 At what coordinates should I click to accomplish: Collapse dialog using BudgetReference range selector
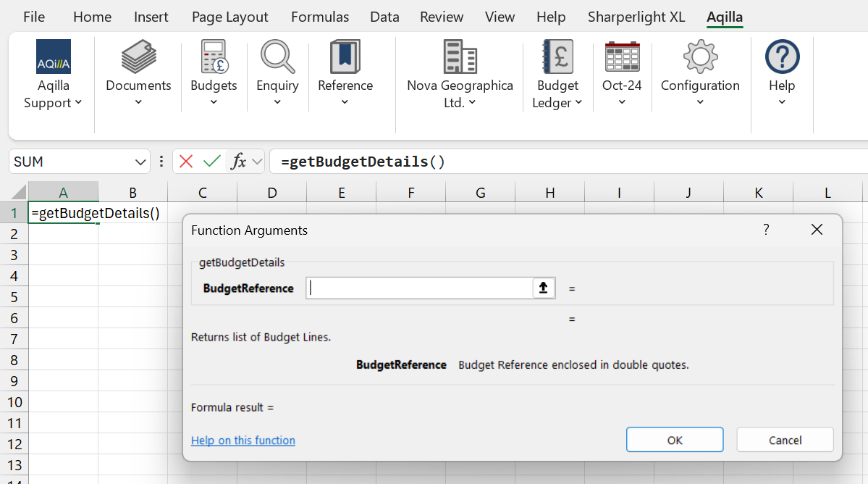544,288
